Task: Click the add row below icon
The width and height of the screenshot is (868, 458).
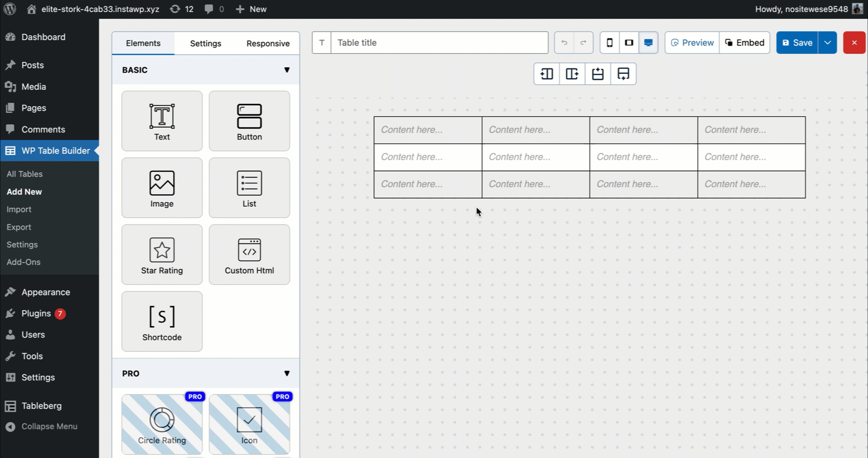Action: coord(623,74)
